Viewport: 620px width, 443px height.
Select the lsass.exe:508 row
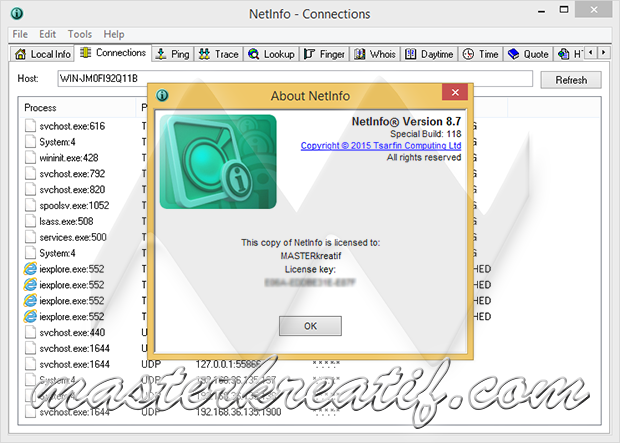coord(66,221)
